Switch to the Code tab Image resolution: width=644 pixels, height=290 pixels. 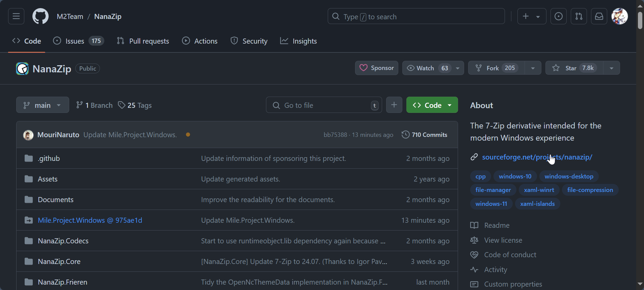click(27, 41)
